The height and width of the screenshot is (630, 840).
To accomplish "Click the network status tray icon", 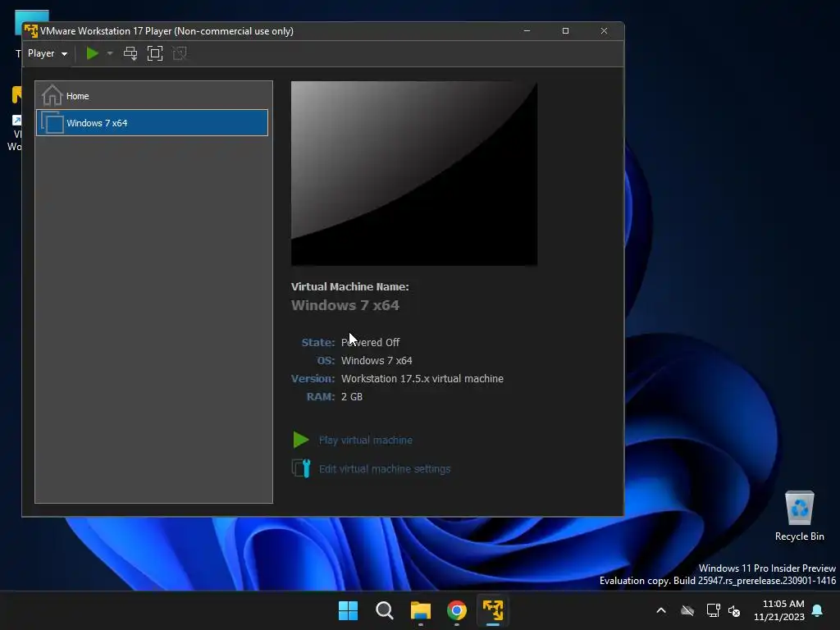I will coord(713,610).
